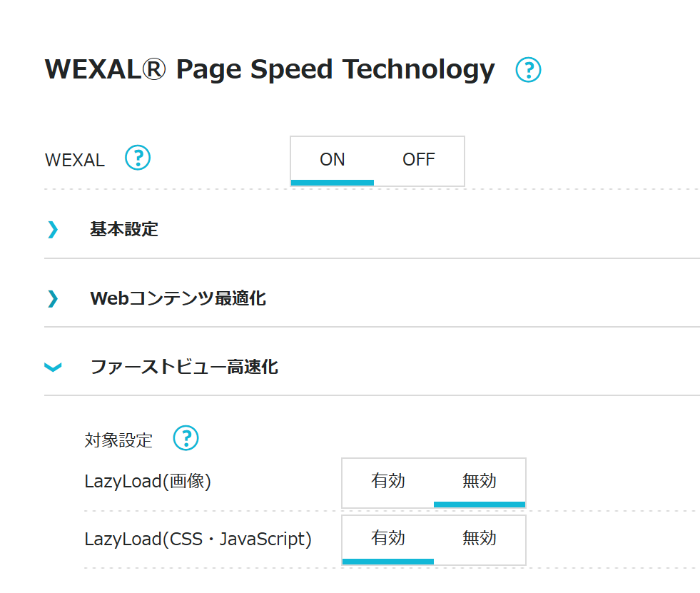Click the LazyLoad(画像) label
The image size is (700, 593).
pyautogui.click(x=148, y=482)
